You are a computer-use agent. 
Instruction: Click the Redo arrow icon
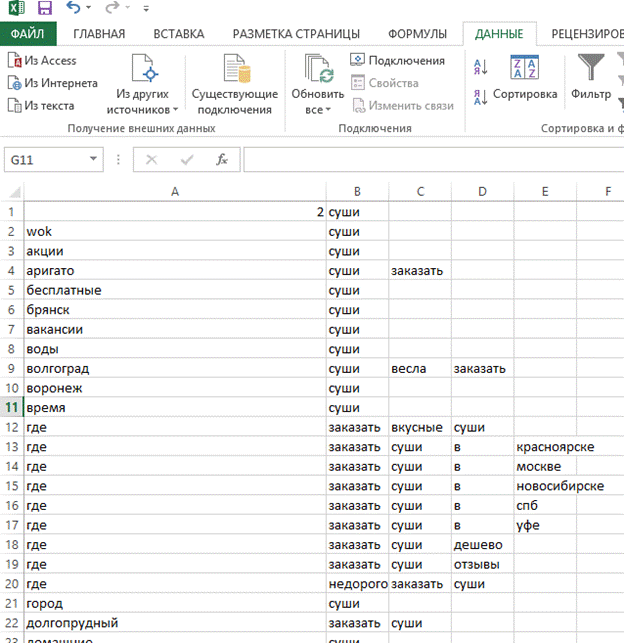click(112, 7)
